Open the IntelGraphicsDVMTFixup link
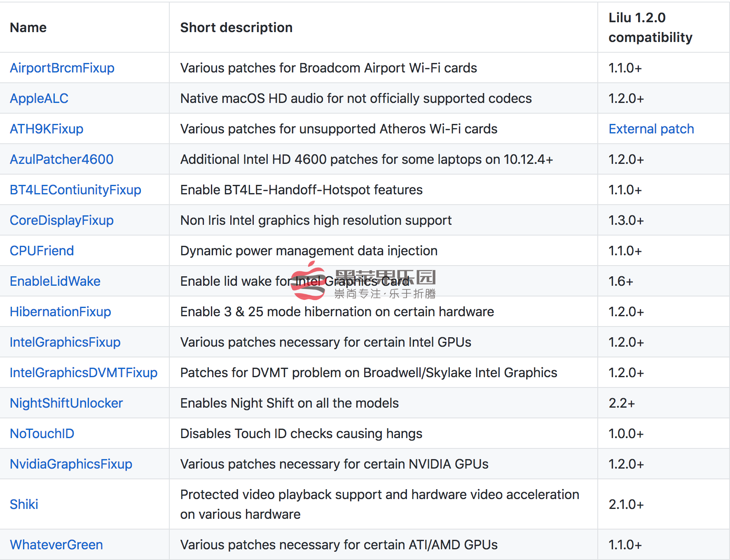 coord(84,373)
